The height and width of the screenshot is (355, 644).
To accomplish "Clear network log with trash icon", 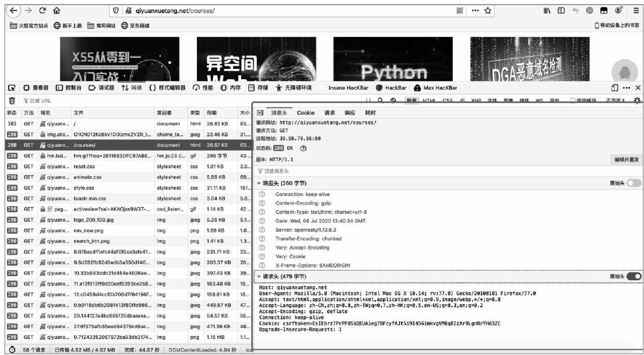I will (x=12, y=101).
